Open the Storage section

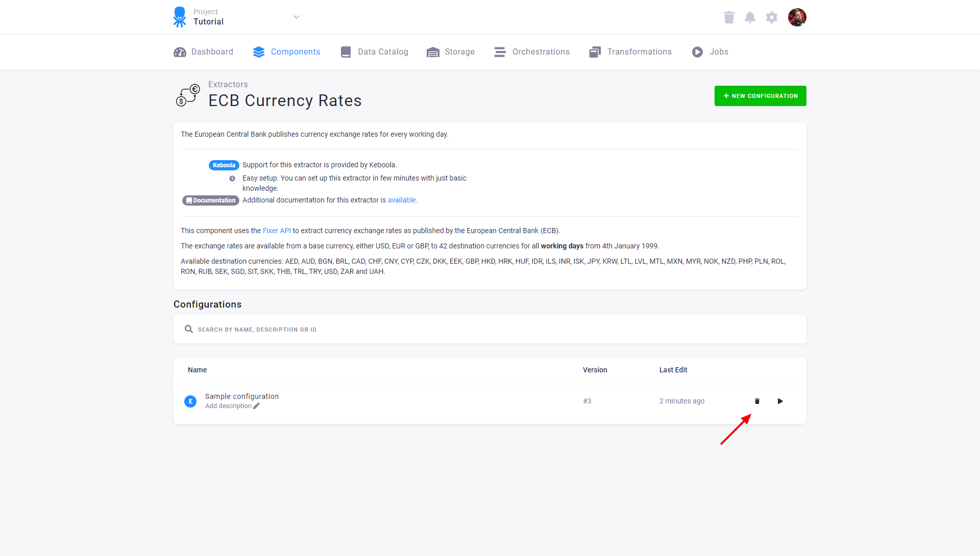451,52
